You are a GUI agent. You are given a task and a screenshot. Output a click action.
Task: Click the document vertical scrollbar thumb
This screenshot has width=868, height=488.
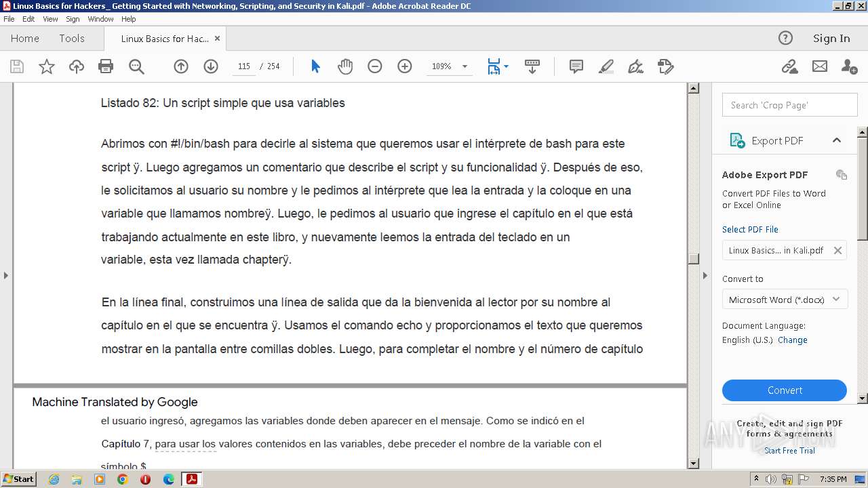(693, 258)
